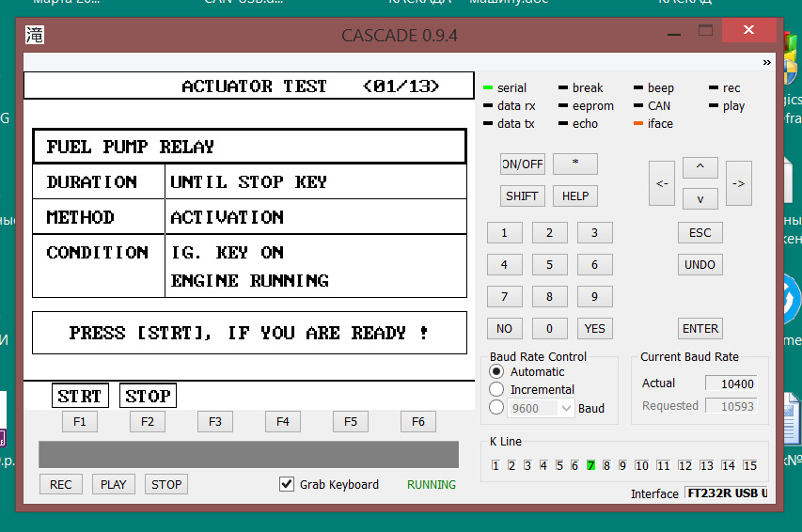
Task: Click the STOP button beside PLAY
Action: (x=166, y=484)
